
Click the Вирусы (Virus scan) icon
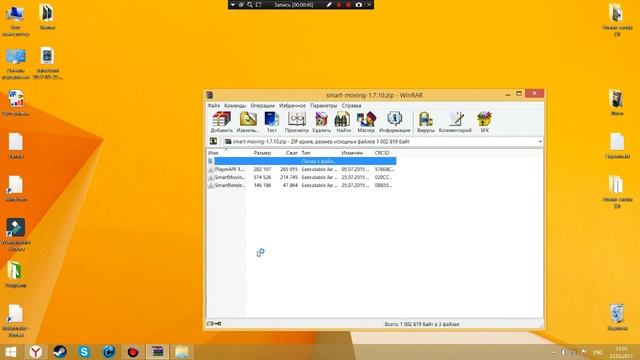pyautogui.click(x=426, y=122)
